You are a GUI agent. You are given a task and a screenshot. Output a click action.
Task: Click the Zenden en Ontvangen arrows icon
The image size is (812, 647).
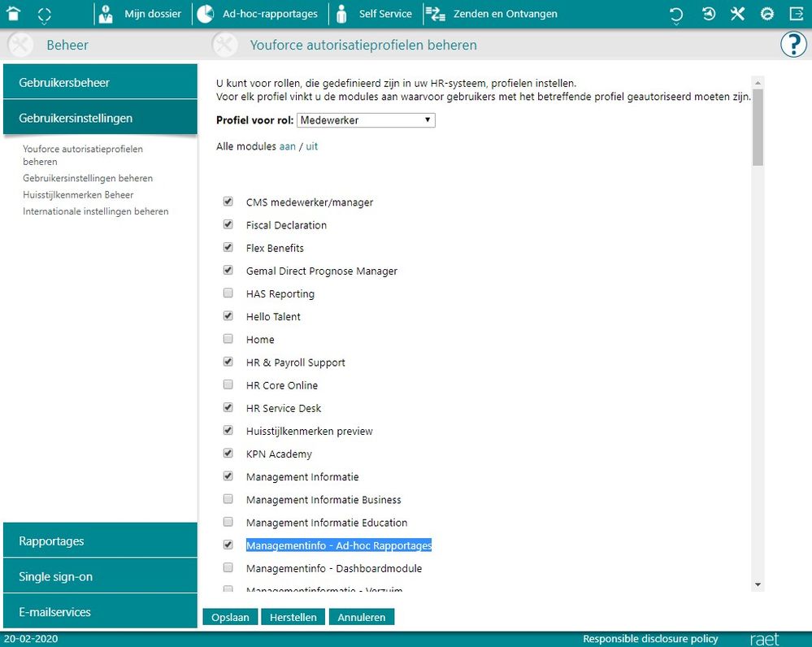[435, 14]
